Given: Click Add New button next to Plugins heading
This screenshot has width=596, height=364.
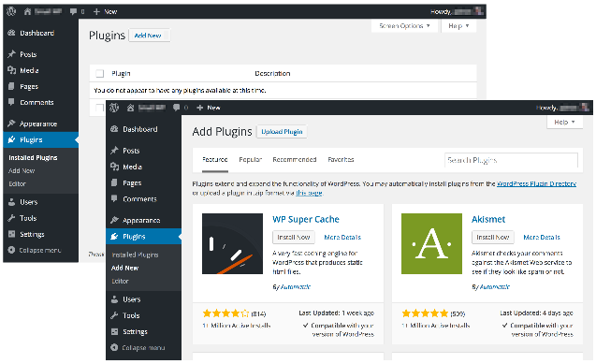Looking at the screenshot, I should 150,36.
